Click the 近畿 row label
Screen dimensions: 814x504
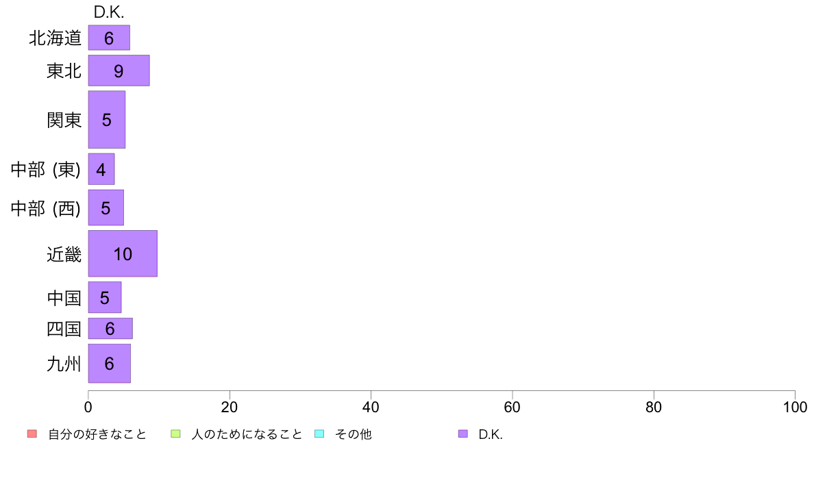coord(64,254)
